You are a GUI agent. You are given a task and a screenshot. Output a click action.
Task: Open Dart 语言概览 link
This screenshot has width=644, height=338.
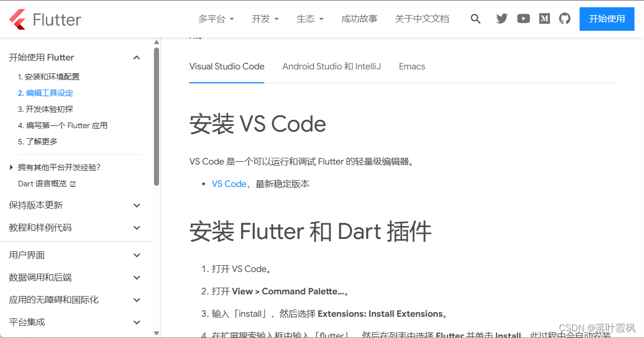click(42, 184)
